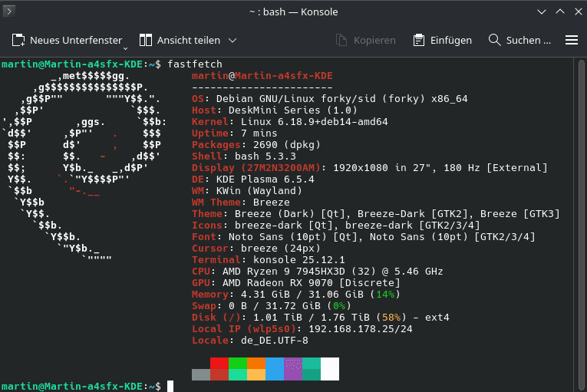This screenshot has height=392, width=587.
Task: Click the 'de_DE.UTF-8' locale value
Action: 275,341
